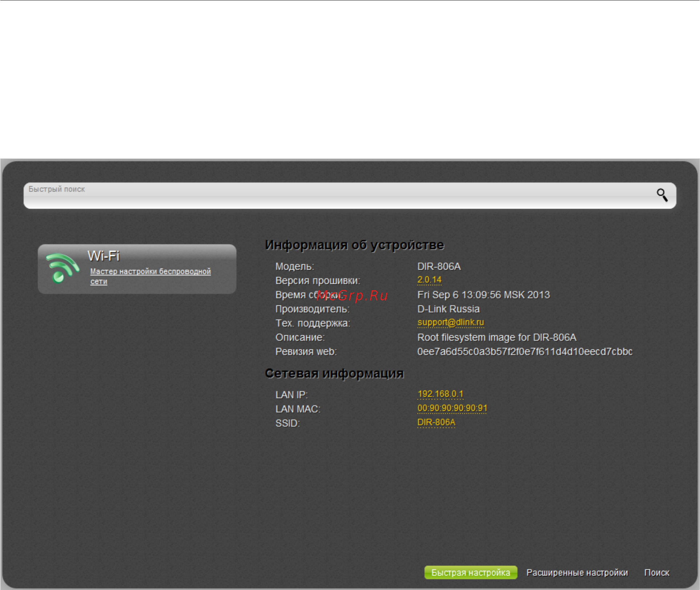Viewport: 700px width, 590px height.
Task: Click the Модель label
Action: pyautogui.click(x=295, y=266)
